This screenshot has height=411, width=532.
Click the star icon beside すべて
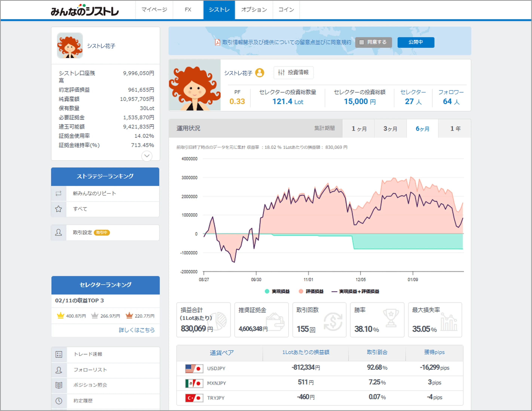click(58, 209)
